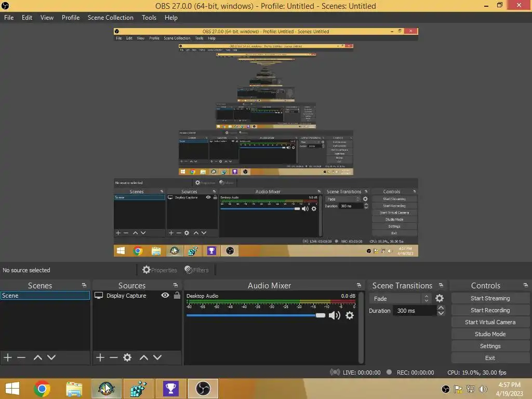Move source down in Sources panel

tap(157, 357)
